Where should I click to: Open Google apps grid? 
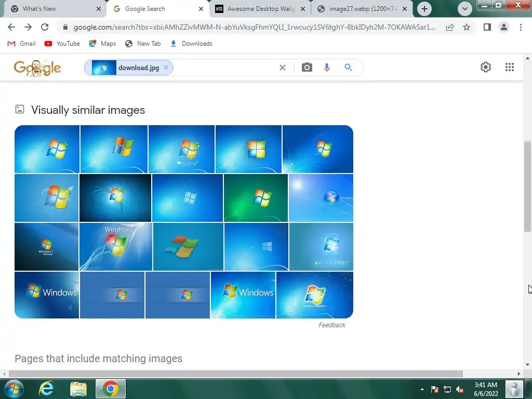[509, 67]
